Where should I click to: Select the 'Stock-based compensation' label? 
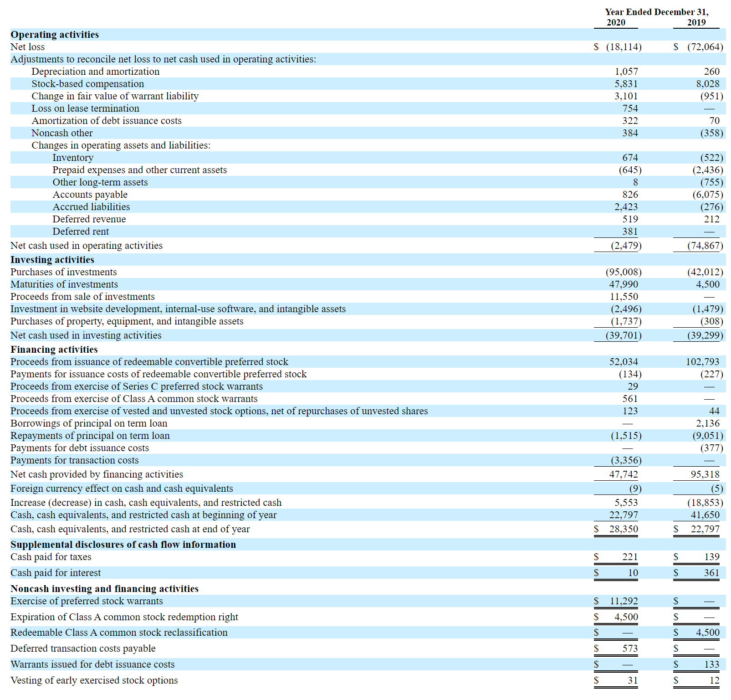pos(88,84)
